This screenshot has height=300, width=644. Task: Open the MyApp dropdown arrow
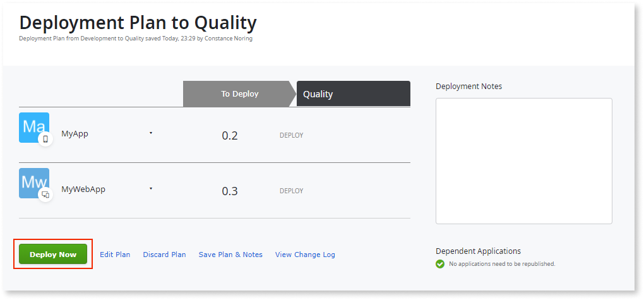pos(151,133)
